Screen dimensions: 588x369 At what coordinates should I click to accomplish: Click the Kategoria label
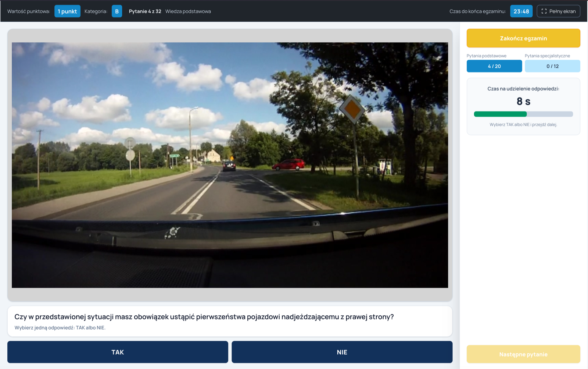coord(96,11)
